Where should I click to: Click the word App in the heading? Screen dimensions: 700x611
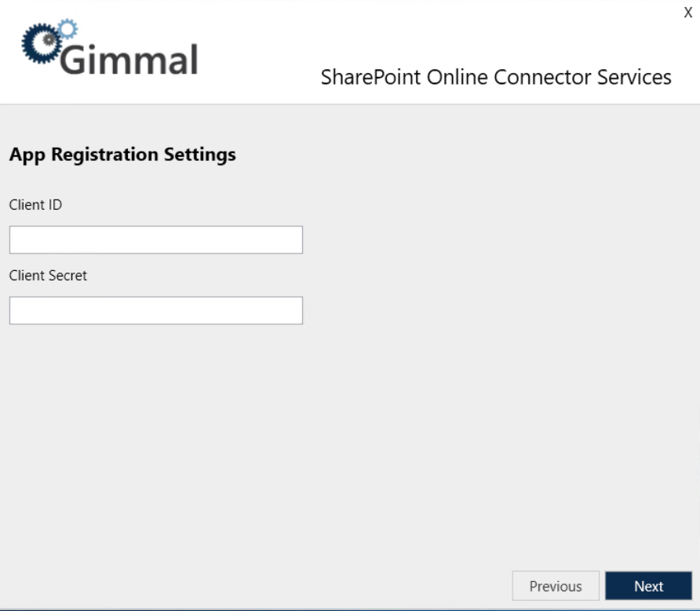pyautogui.click(x=27, y=155)
